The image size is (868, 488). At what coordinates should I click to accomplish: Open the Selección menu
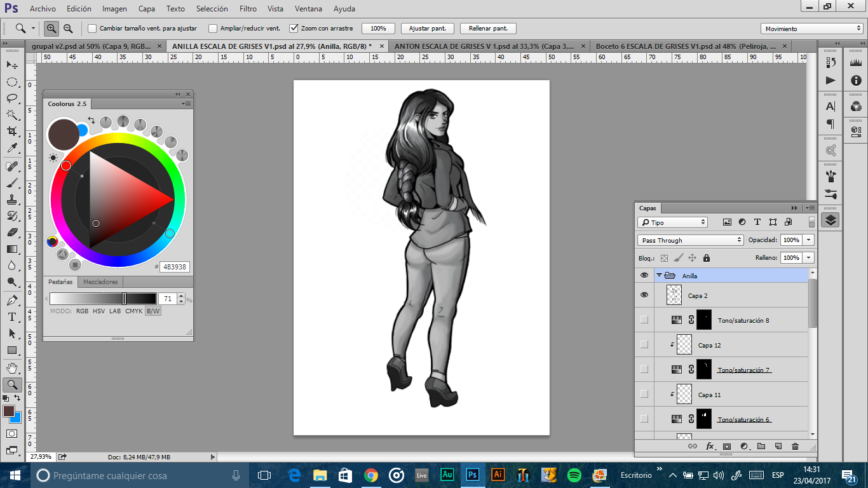[x=212, y=9]
